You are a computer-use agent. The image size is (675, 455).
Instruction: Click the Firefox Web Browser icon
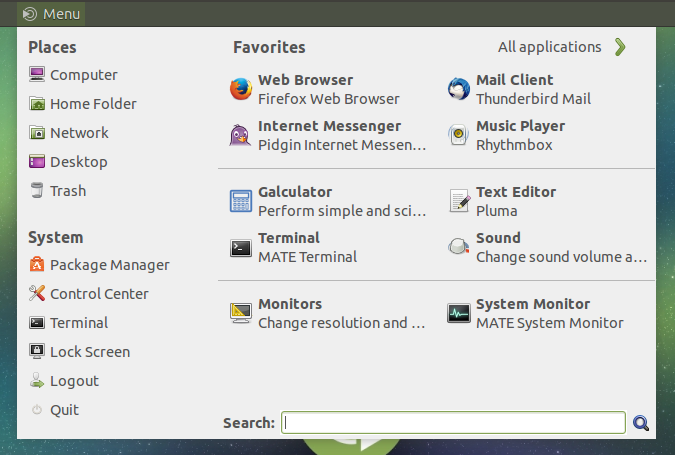coord(241,89)
